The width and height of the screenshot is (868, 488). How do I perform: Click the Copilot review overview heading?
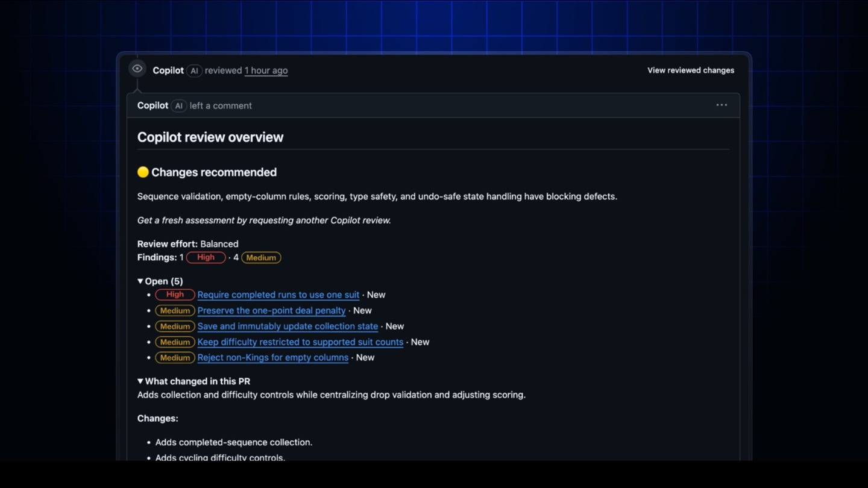[x=210, y=137]
